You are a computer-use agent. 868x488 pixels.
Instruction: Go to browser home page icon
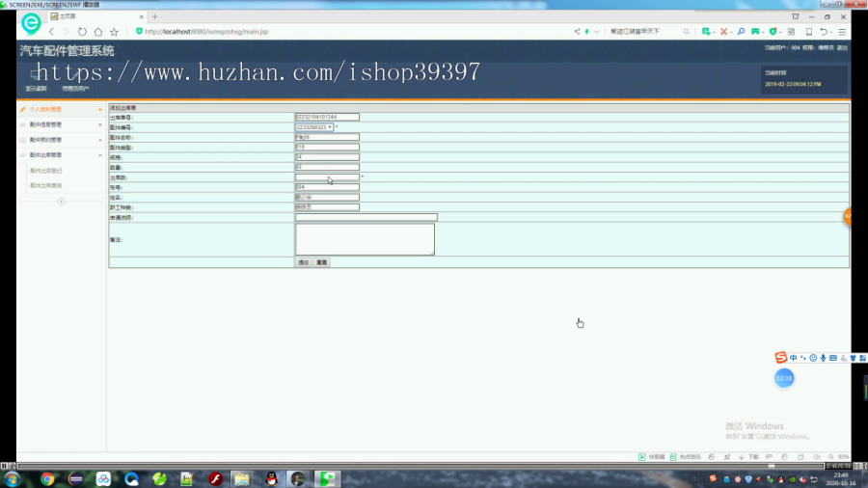(98, 32)
